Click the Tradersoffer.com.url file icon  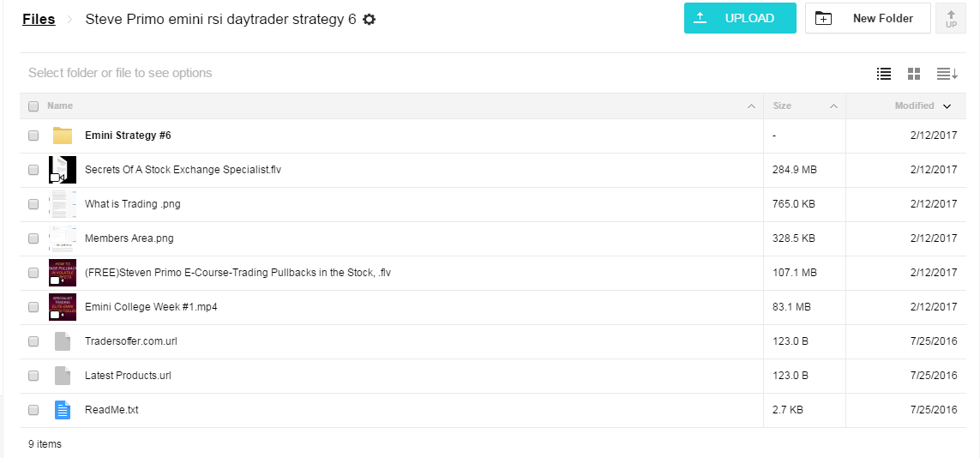coord(63,341)
